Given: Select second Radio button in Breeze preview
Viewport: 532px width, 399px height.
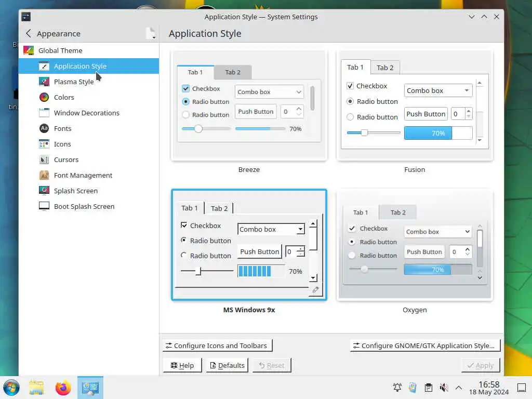Looking at the screenshot, I should pos(185,115).
